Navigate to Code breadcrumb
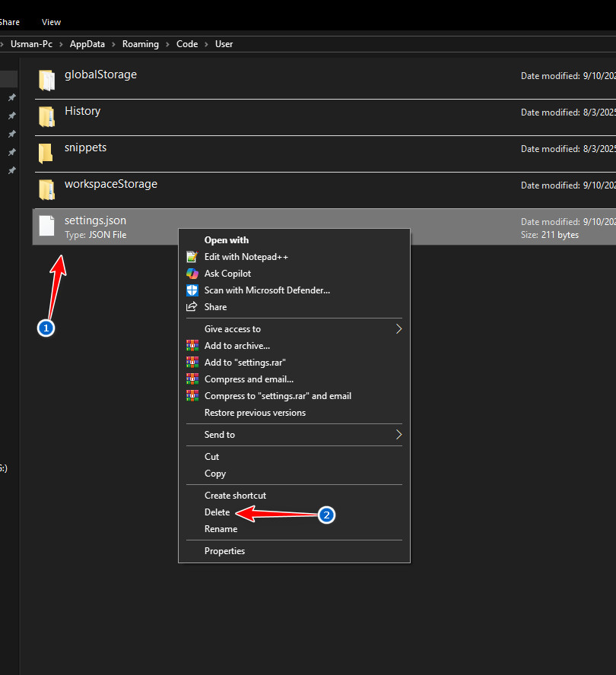Screen dimensions: 616x675 click(187, 44)
